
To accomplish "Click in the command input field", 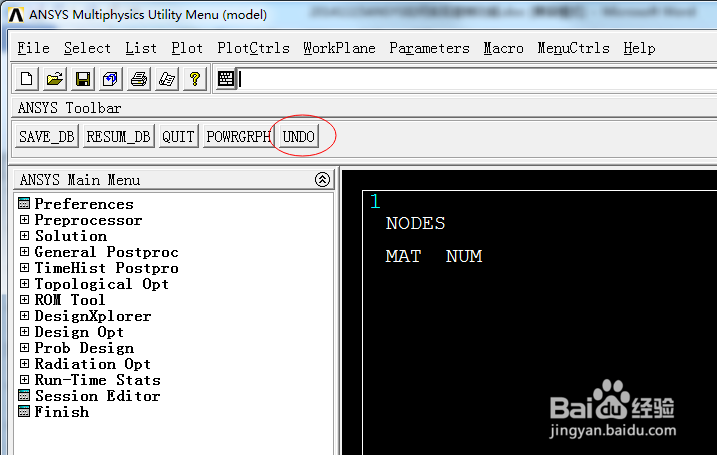I will (x=477, y=79).
